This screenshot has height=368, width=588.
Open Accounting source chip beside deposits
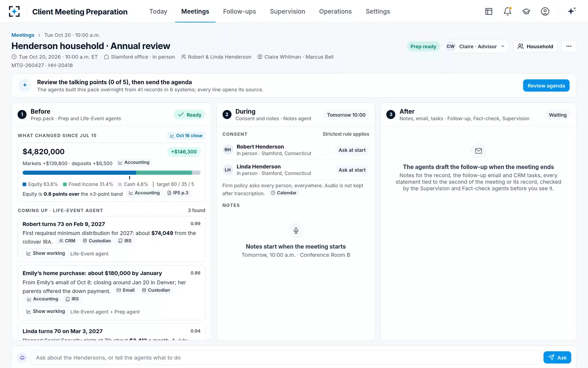coord(134,162)
